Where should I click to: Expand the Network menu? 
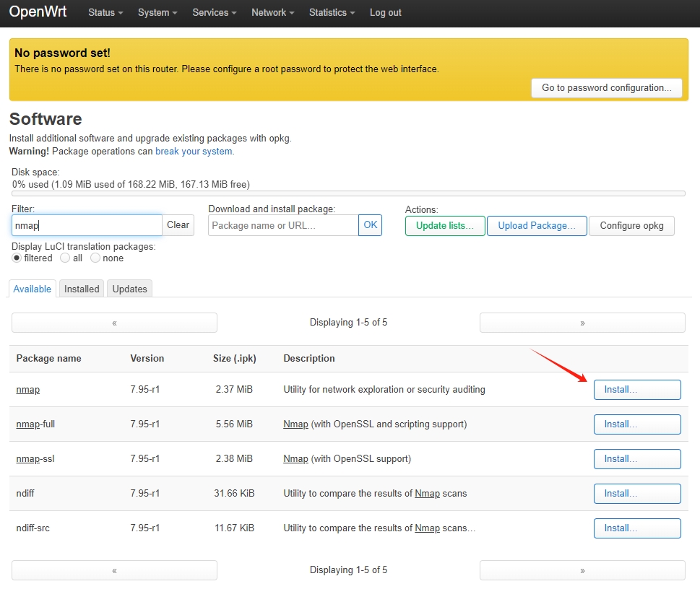pos(273,12)
